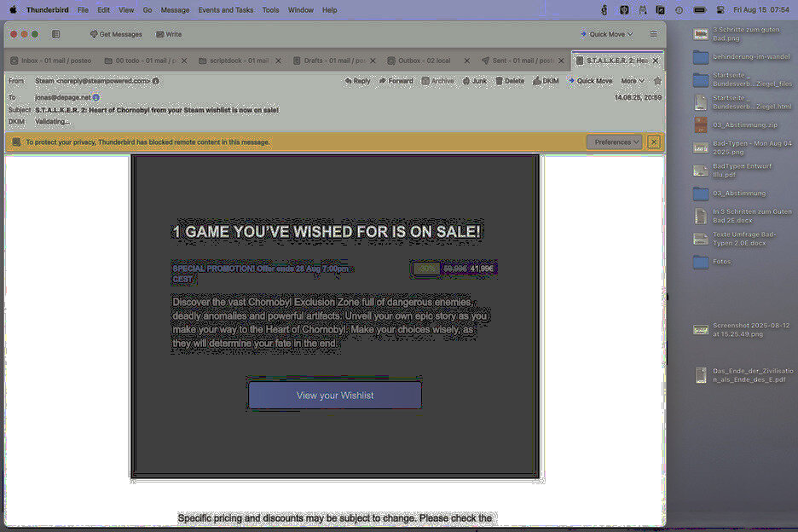The height and width of the screenshot is (532, 798).
Task: Dismiss the blocked remote content notification bar
Action: (654, 142)
